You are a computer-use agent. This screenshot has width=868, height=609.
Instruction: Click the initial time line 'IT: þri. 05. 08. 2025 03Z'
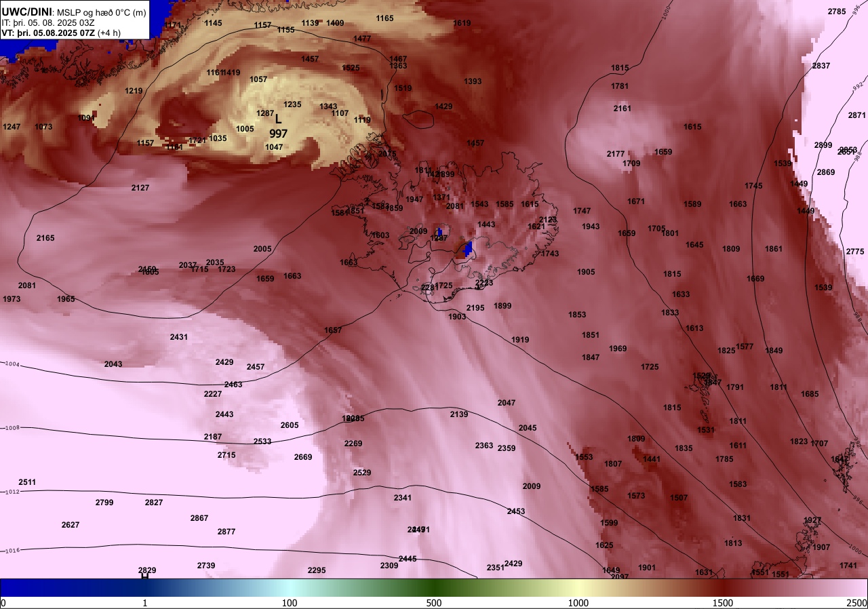pos(48,22)
